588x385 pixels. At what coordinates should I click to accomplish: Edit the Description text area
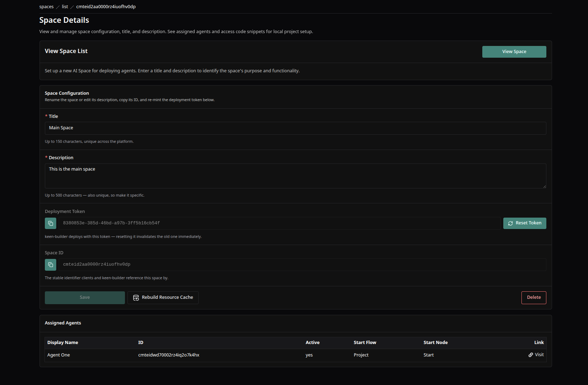295,176
